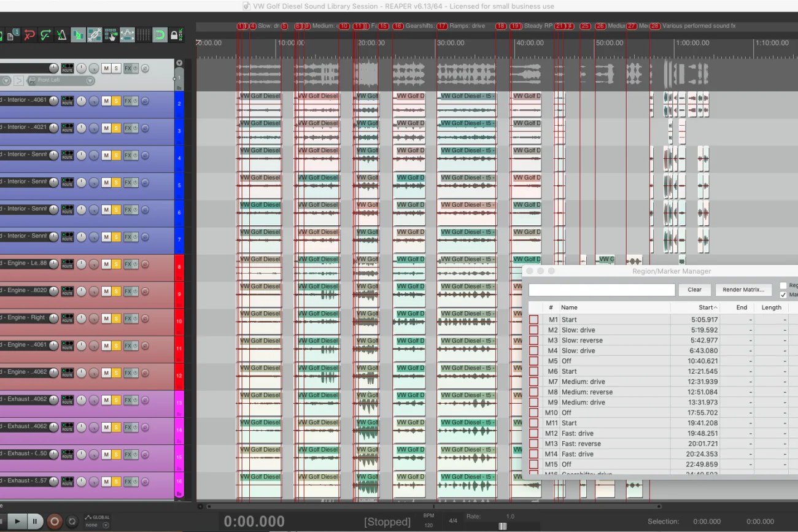The width and height of the screenshot is (798, 532).
Task: Toggle Solo on the first Exhaust track
Action: point(116,399)
